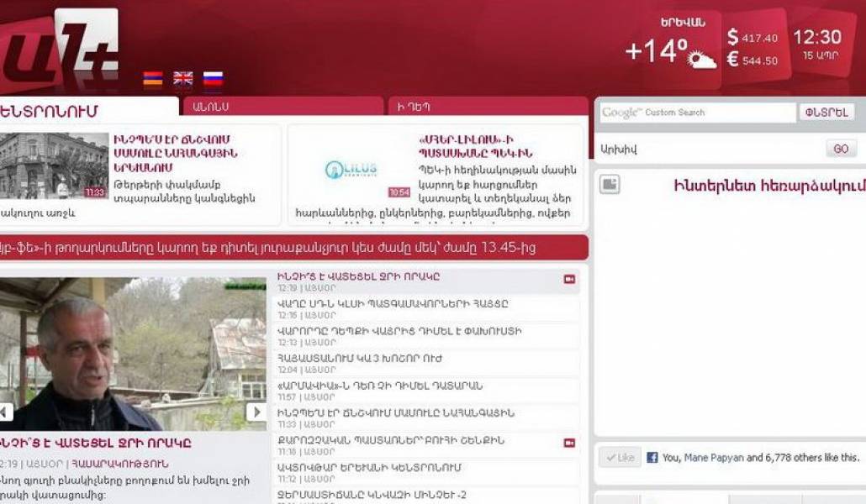Choose the Russian flag language option
866x504 pixels.
point(213,79)
